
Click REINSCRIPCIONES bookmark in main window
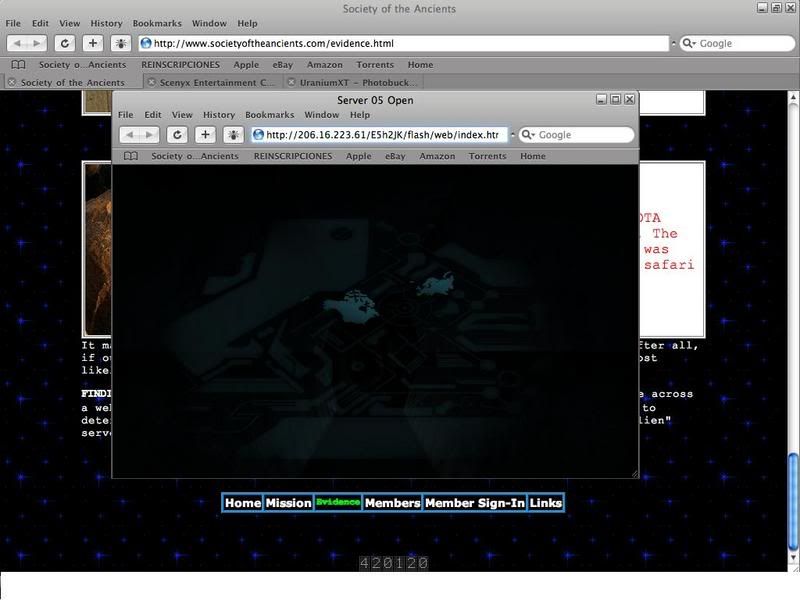click(181, 65)
